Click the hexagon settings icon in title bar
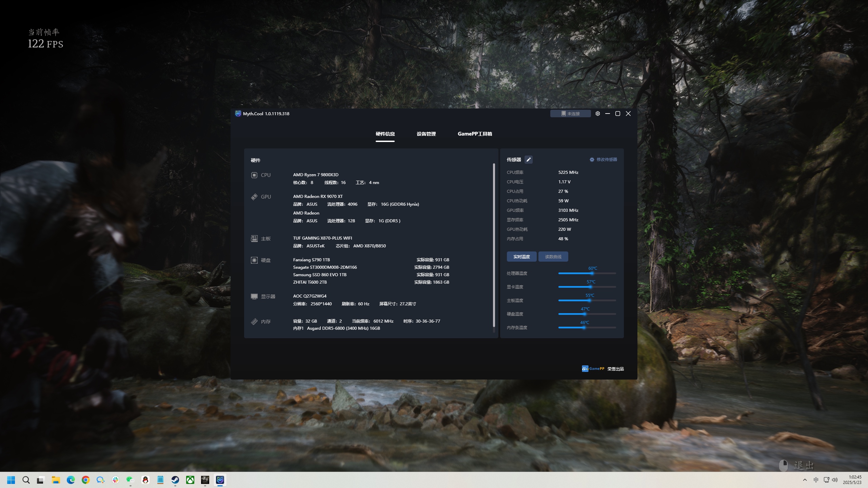868x488 pixels. (597, 114)
